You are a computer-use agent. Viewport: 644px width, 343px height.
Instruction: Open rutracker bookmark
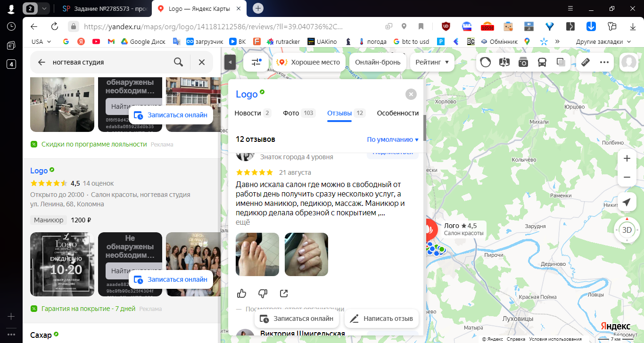click(x=283, y=41)
